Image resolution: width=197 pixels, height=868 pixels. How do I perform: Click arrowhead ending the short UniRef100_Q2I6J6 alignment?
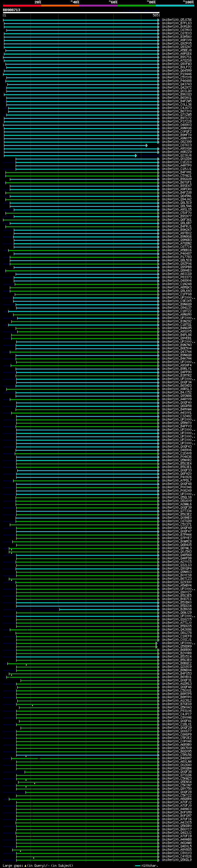pyautogui.click(x=136, y=156)
